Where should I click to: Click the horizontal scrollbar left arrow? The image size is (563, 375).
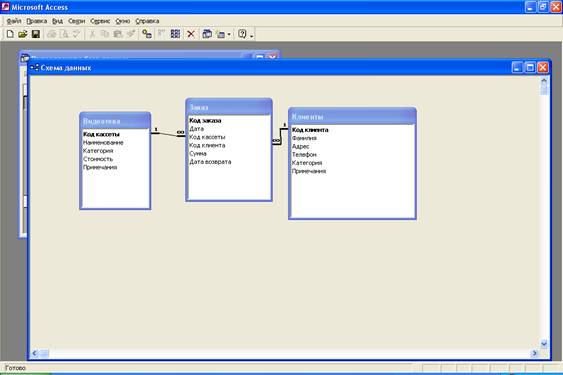click(x=34, y=353)
